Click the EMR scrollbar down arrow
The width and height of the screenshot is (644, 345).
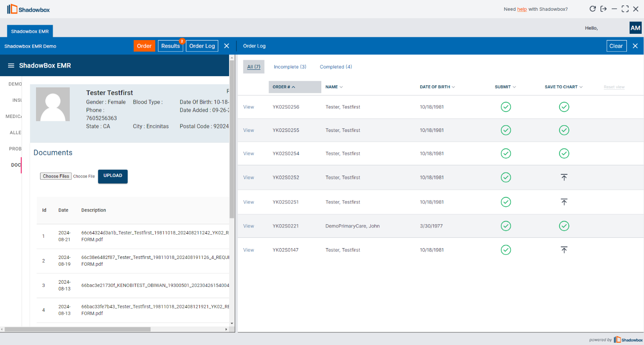click(x=232, y=323)
